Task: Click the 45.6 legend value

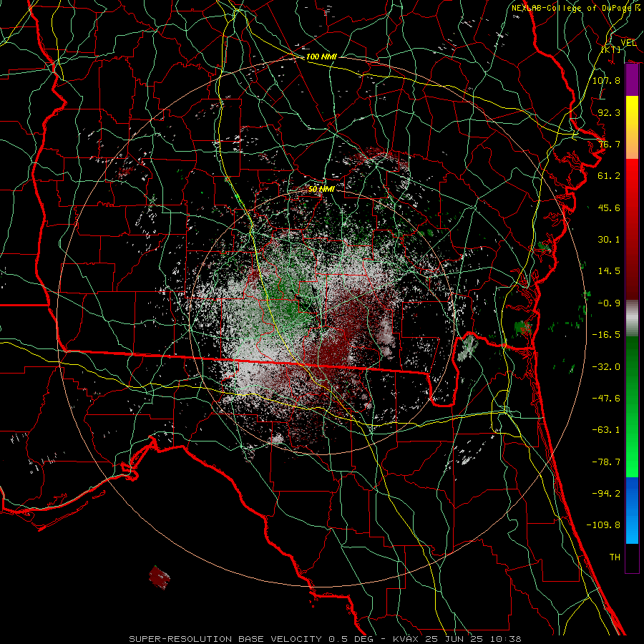Action: (x=609, y=208)
